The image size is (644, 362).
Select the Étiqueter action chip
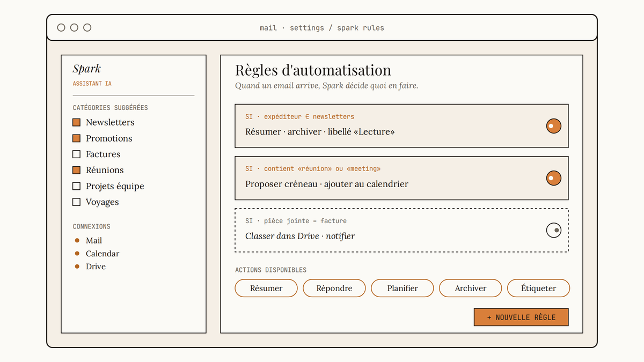(x=538, y=288)
